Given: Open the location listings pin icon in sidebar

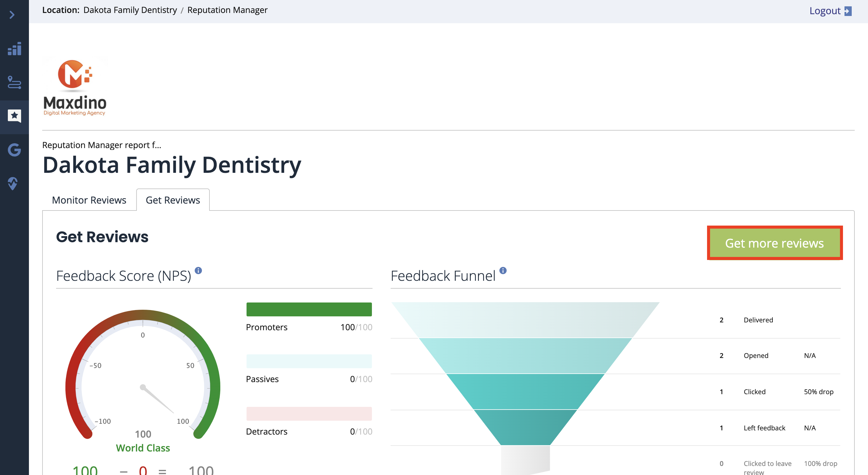Looking at the screenshot, I should 14,82.
